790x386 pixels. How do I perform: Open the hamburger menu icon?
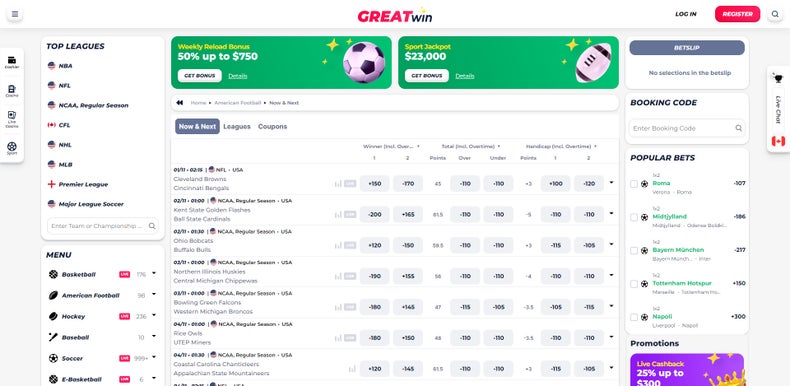point(15,14)
